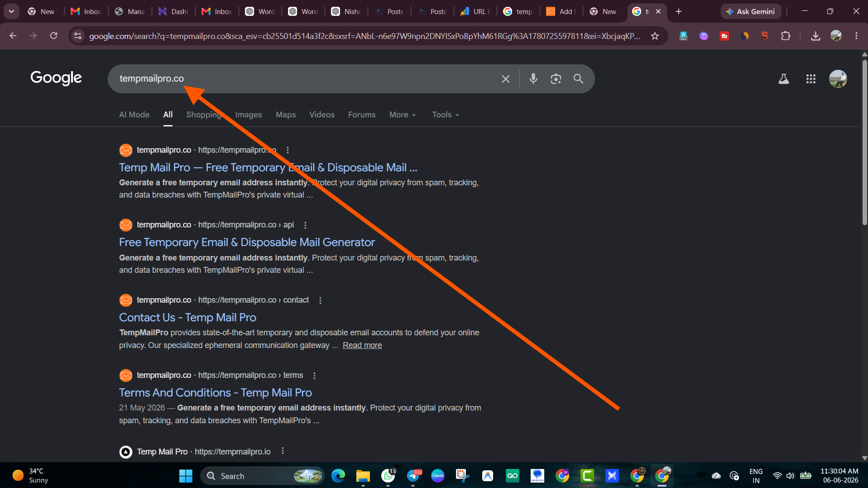Open three-dot options for the api result

pyautogui.click(x=305, y=225)
